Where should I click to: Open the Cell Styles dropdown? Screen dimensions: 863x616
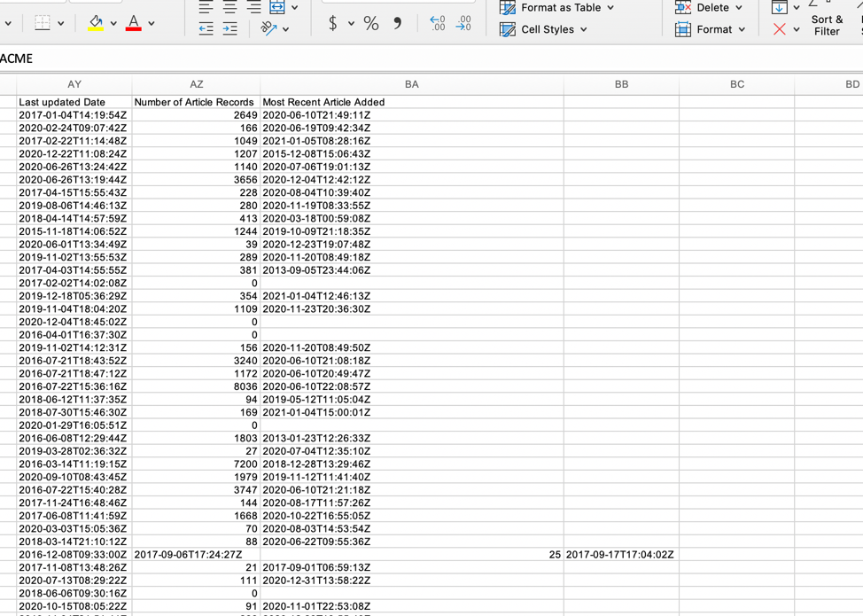tap(544, 29)
